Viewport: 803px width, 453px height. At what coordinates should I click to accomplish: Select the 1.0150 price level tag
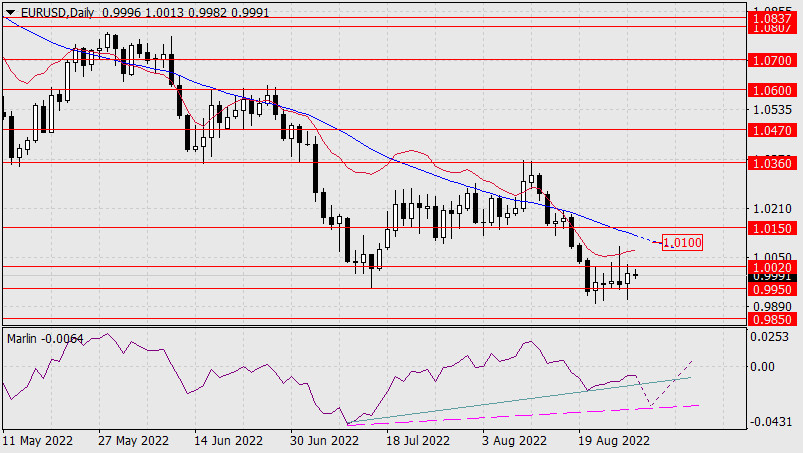[x=774, y=228]
